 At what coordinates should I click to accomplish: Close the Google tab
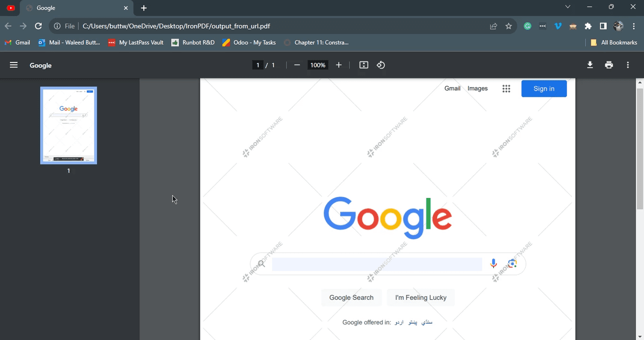click(126, 8)
